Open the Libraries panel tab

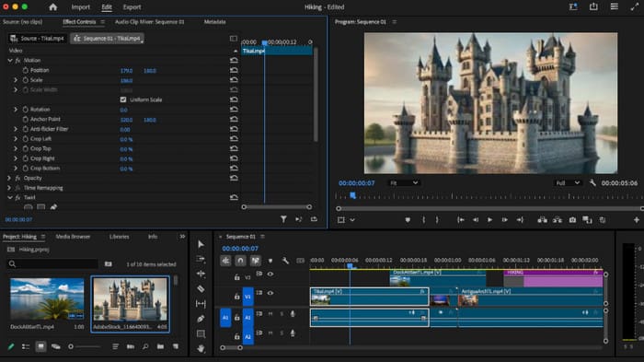(x=119, y=237)
